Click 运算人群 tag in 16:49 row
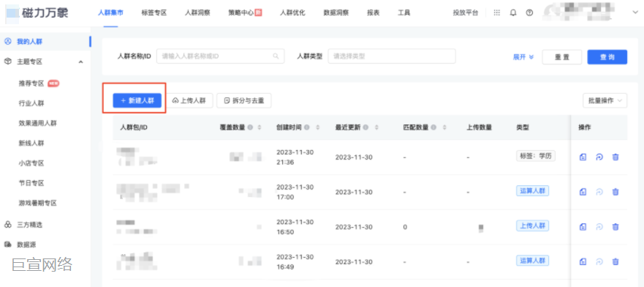The height and width of the screenshot is (287, 644). pos(533,261)
